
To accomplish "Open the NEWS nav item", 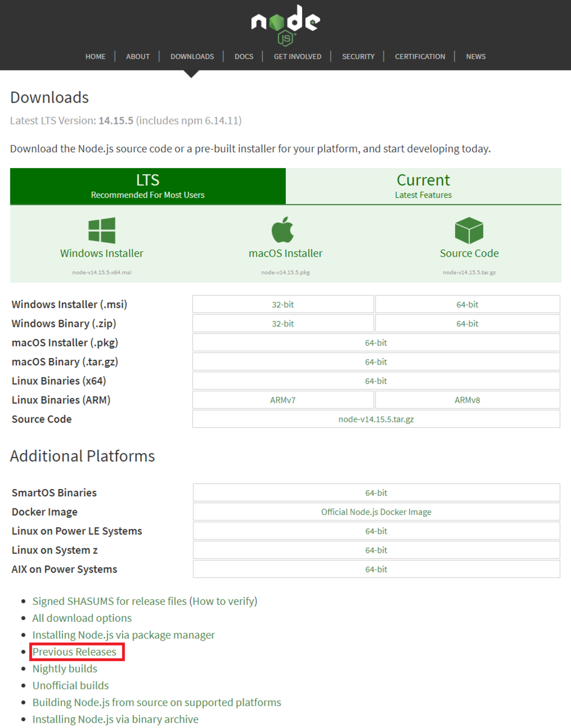I will 476,56.
